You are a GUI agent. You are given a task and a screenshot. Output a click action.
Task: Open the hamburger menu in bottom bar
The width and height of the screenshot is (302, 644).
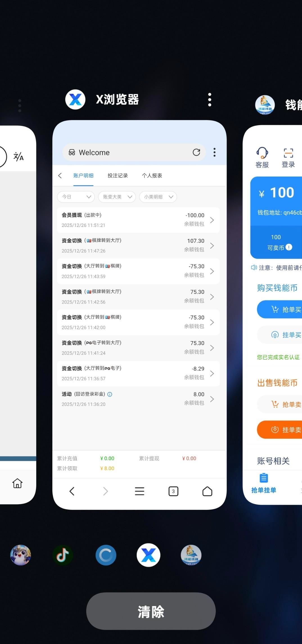139,491
